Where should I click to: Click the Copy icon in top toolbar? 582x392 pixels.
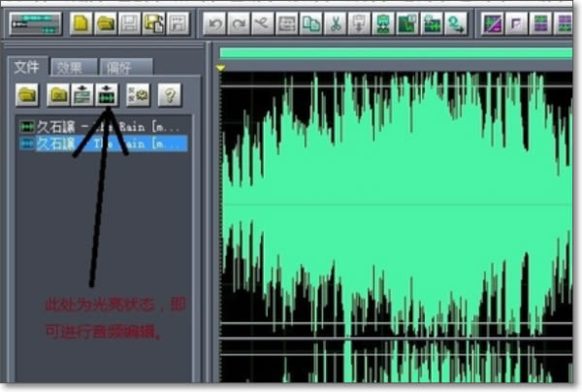[310, 21]
